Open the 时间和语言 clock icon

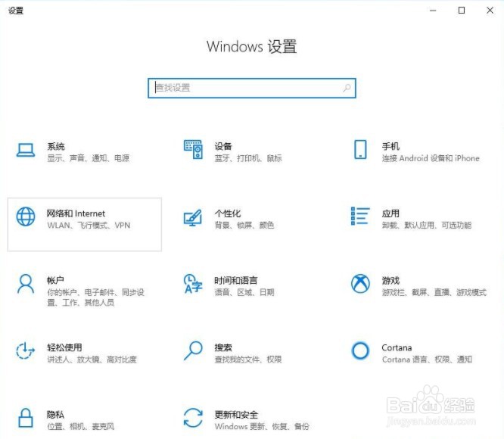tap(193, 283)
